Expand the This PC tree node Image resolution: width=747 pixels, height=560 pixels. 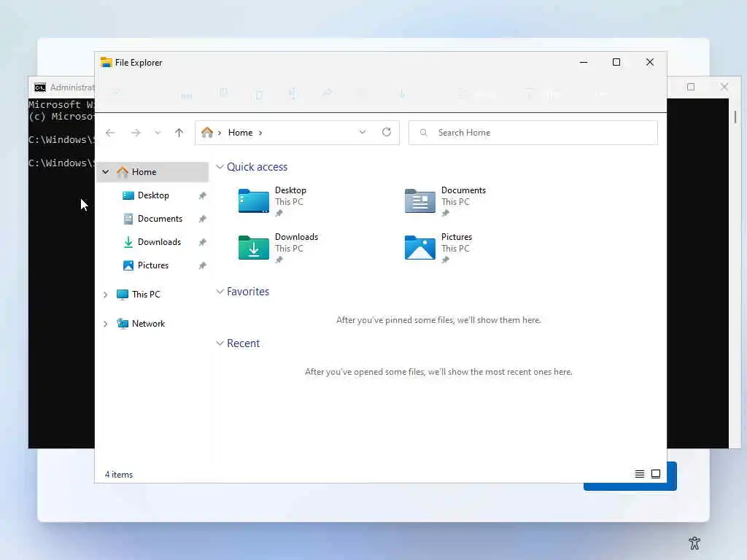(105, 295)
